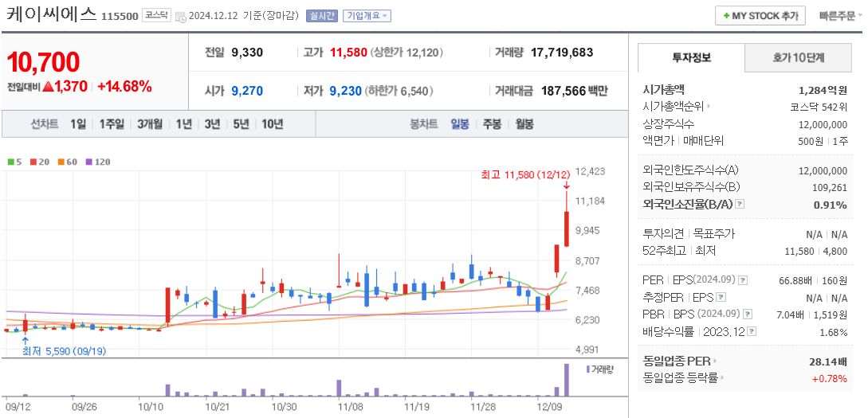The image size is (868, 418).
Task: Expand the 빠른주문 dropdown
Action: point(842,16)
